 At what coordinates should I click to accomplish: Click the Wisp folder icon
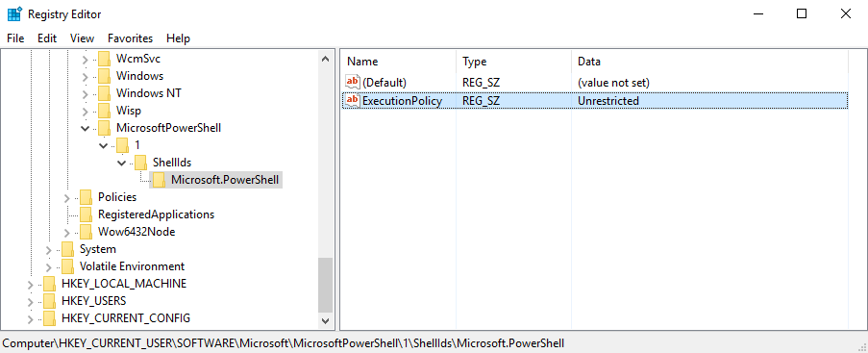tap(104, 111)
